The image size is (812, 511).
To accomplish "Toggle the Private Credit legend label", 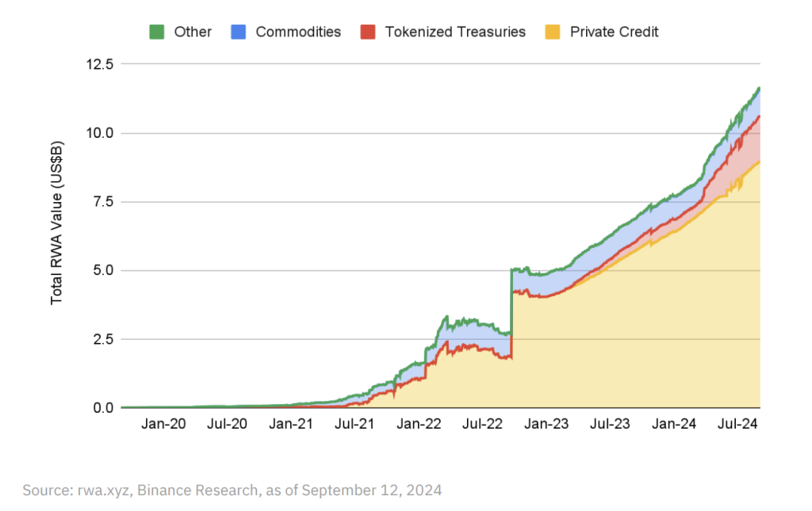I will click(x=614, y=32).
